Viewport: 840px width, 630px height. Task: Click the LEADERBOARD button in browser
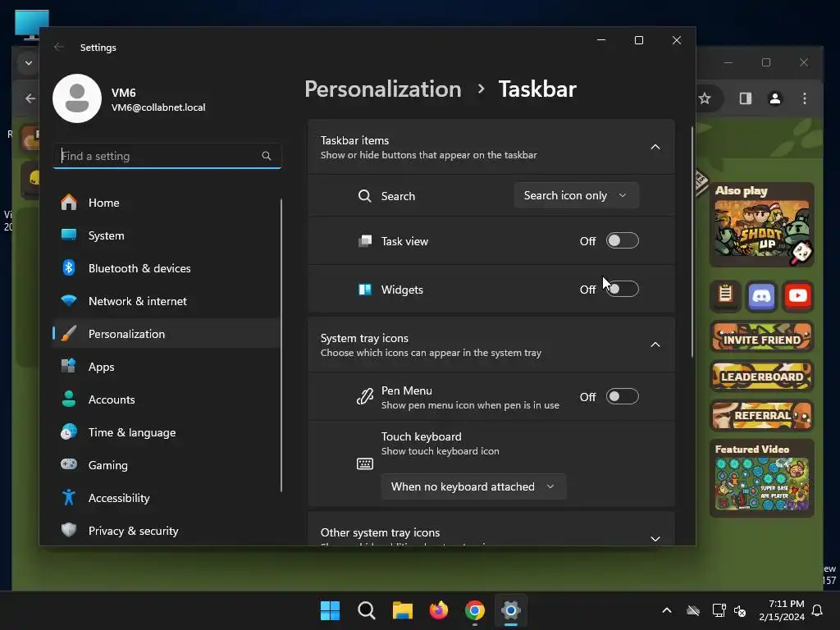[x=761, y=376]
